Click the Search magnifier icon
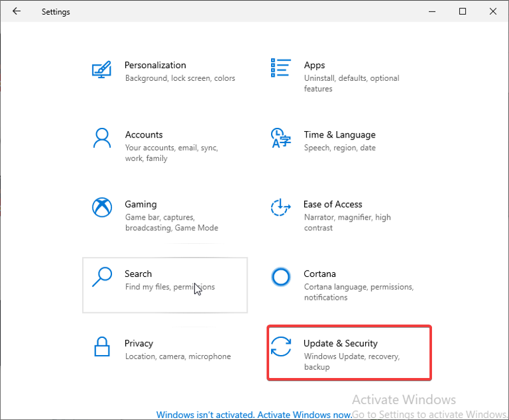509x420 pixels. 102,277
